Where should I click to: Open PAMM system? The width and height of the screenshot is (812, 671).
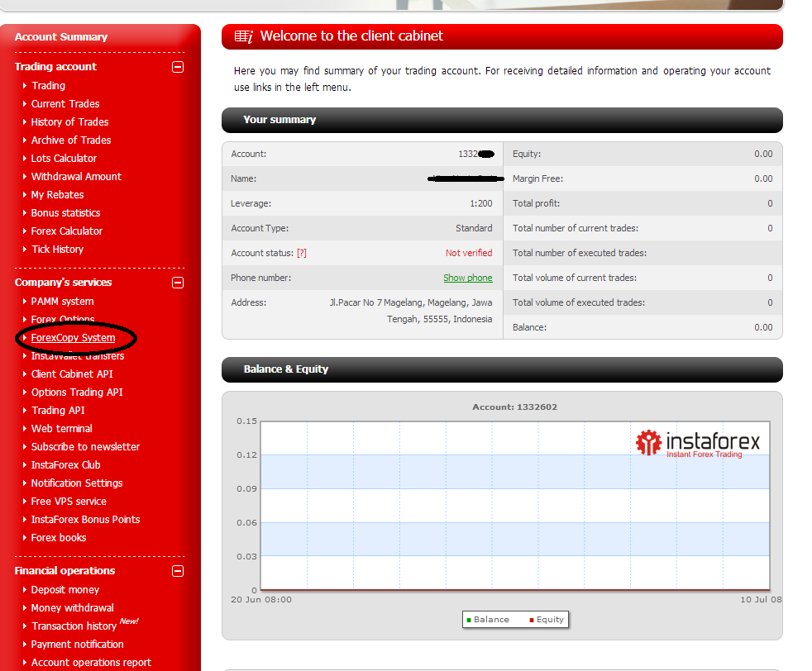(62, 301)
